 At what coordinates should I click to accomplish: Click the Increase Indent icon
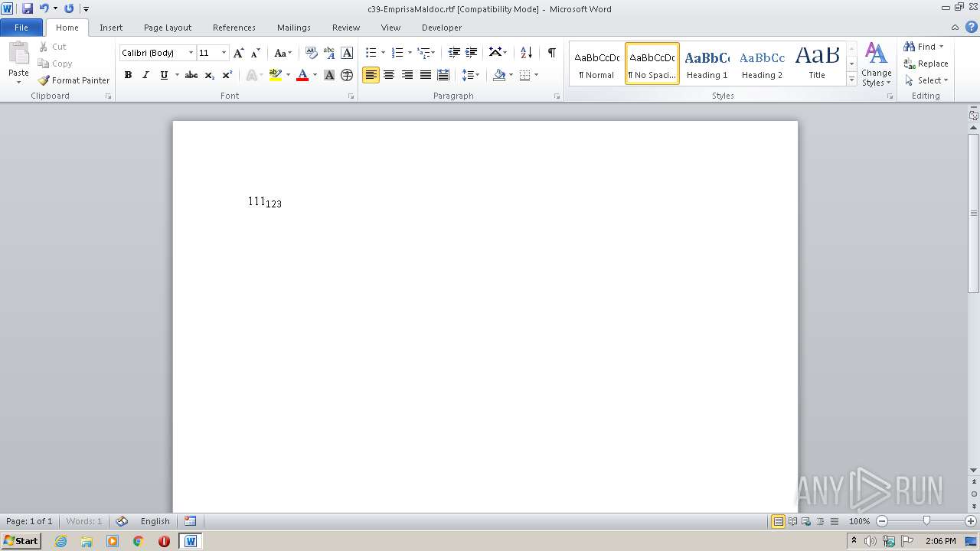coord(472,53)
